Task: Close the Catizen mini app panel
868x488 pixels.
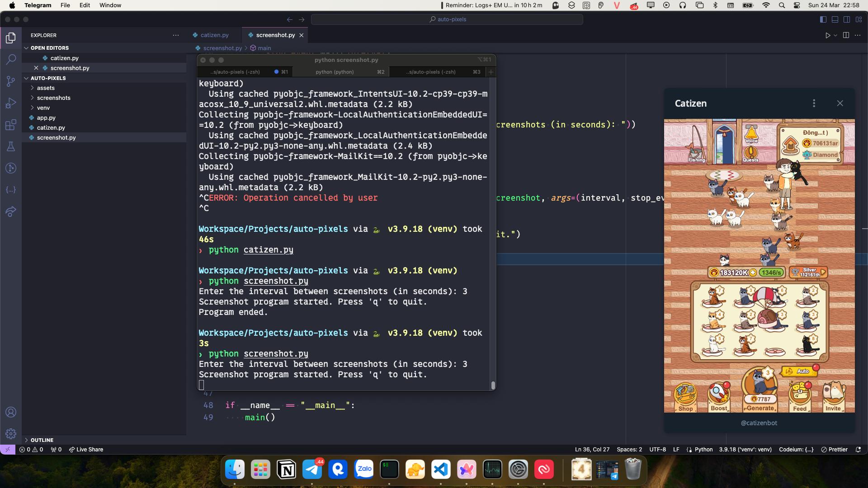Action: 840,103
